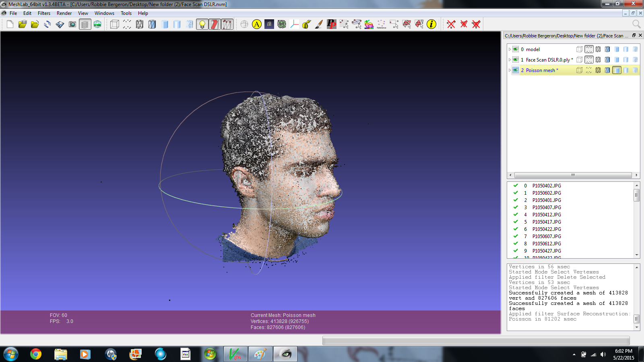644x362 pixels.
Task: Save the mesh with the floppy disk icon
Action: (x=60, y=25)
